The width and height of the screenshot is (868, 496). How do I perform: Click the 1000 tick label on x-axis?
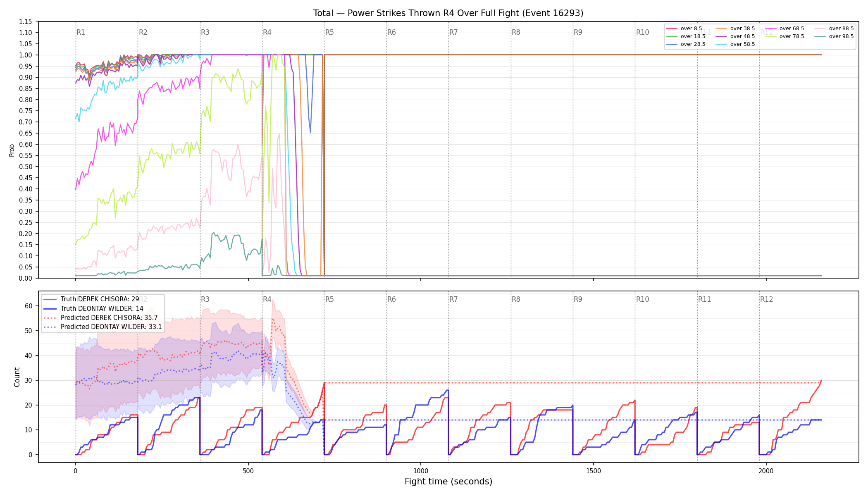tap(421, 471)
